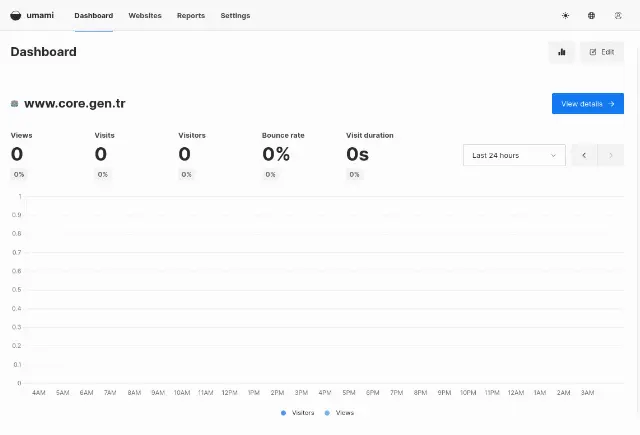Screen dimensions: 640x435
Task: Expand the Last 24 hours dropdown
Action: 514,155
